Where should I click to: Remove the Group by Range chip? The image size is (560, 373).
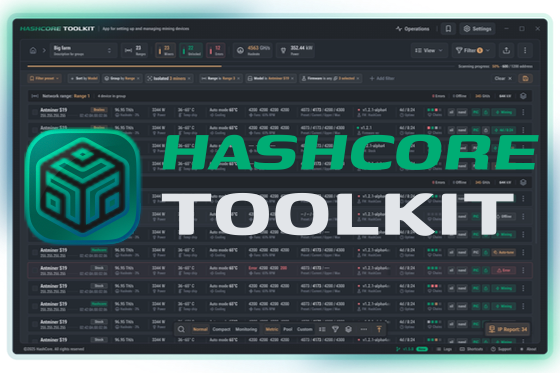click(x=138, y=78)
